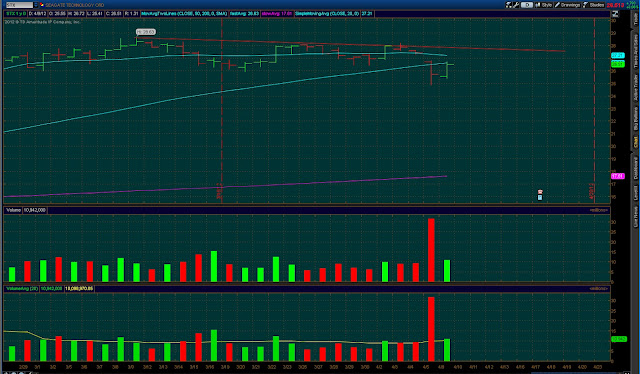Click the red descending trendline
This screenshot has height=374, width=640.
(x=351, y=44)
